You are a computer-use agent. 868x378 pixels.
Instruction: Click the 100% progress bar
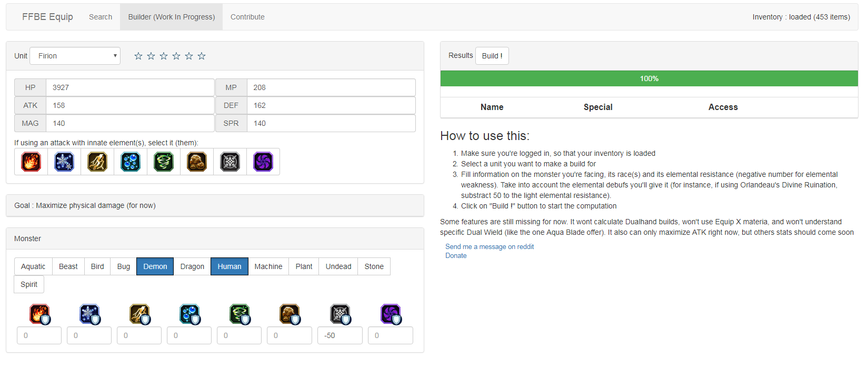point(649,78)
